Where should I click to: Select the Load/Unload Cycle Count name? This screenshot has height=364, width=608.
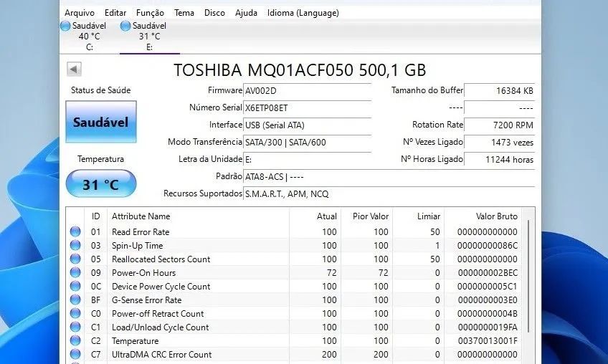(x=160, y=327)
